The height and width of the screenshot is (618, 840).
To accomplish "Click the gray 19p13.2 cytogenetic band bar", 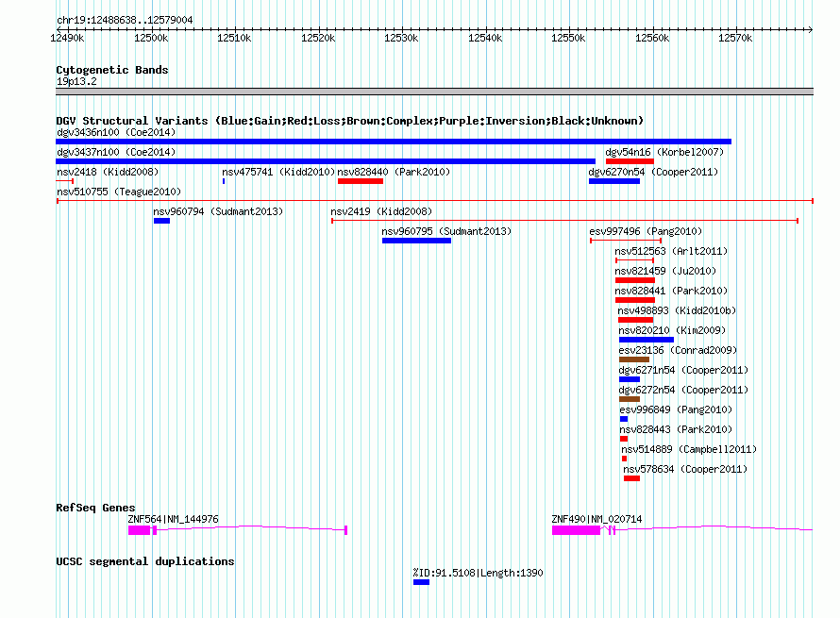I will click(x=434, y=92).
